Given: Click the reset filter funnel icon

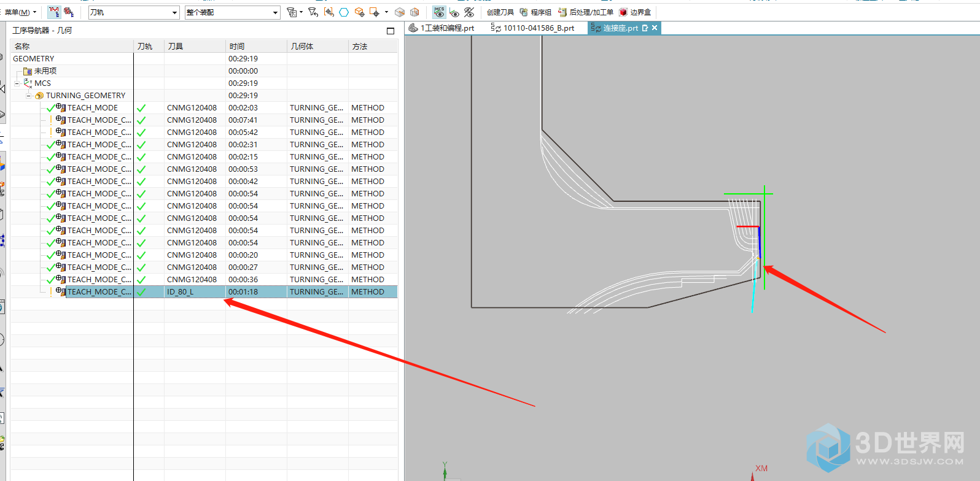Looking at the screenshot, I should pos(313,12).
